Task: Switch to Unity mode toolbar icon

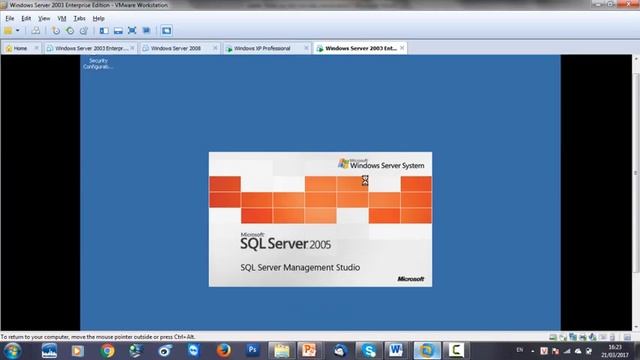Action: 146,31
